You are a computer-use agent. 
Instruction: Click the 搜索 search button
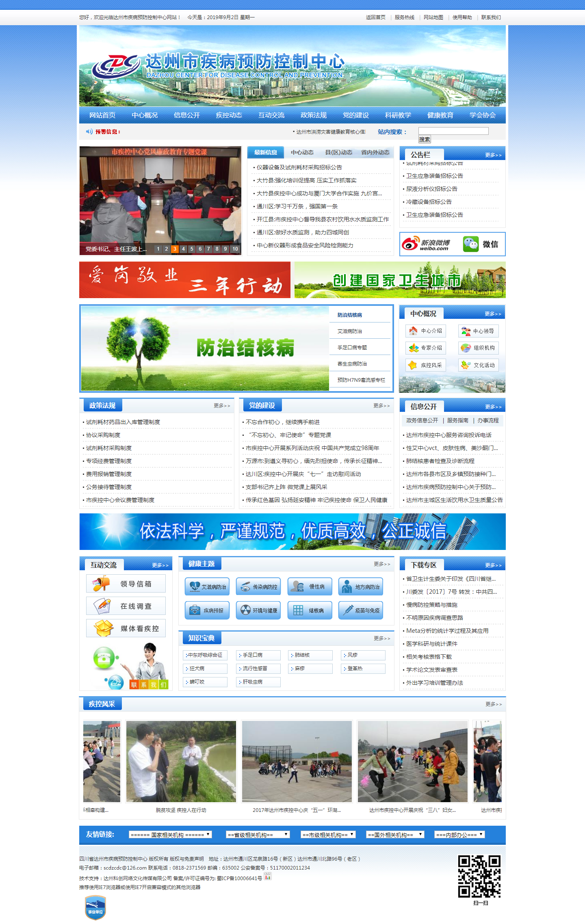[425, 139]
